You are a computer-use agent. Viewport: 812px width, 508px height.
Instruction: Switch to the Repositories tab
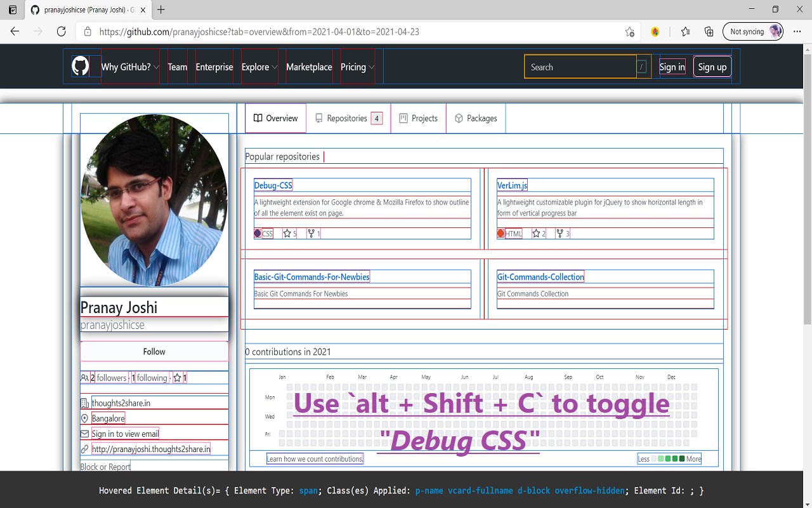tap(348, 118)
